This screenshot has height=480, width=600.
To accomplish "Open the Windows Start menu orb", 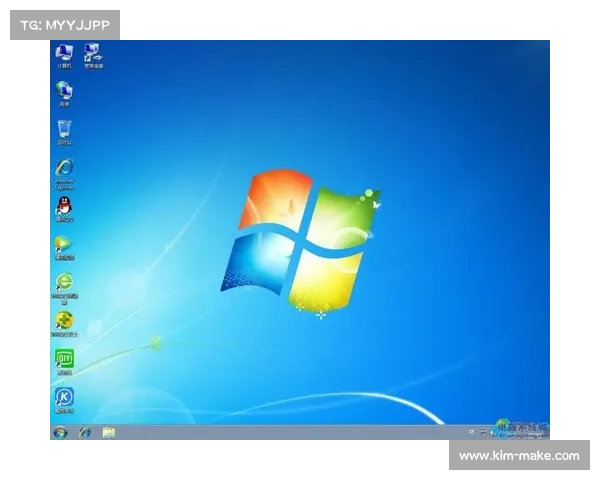I will pos(60,433).
